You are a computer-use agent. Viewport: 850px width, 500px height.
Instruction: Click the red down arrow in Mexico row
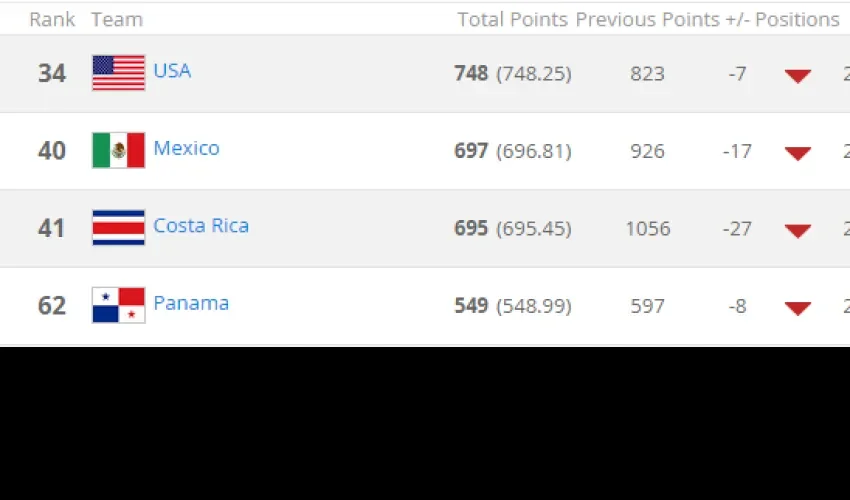798,153
